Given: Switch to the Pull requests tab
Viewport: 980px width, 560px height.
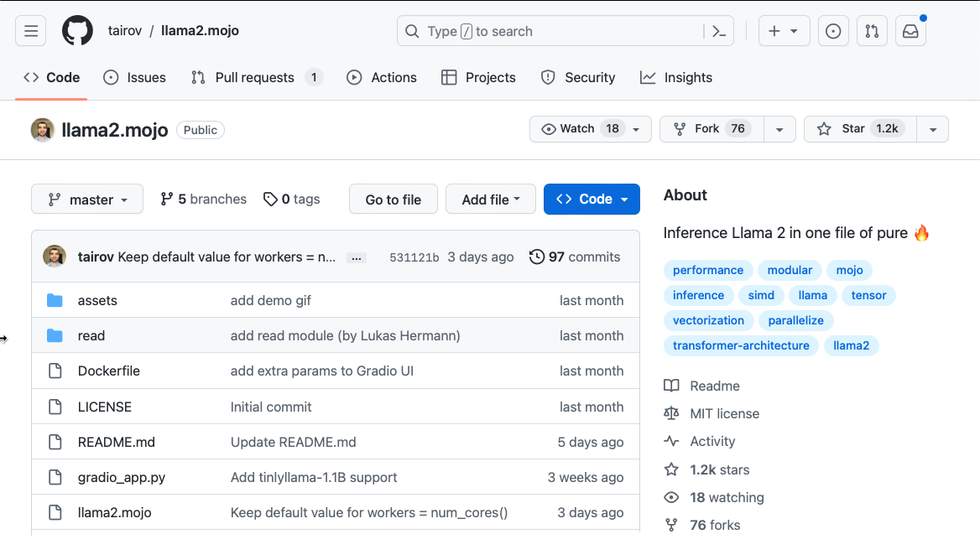Looking at the screenshot, I should 256,77.
